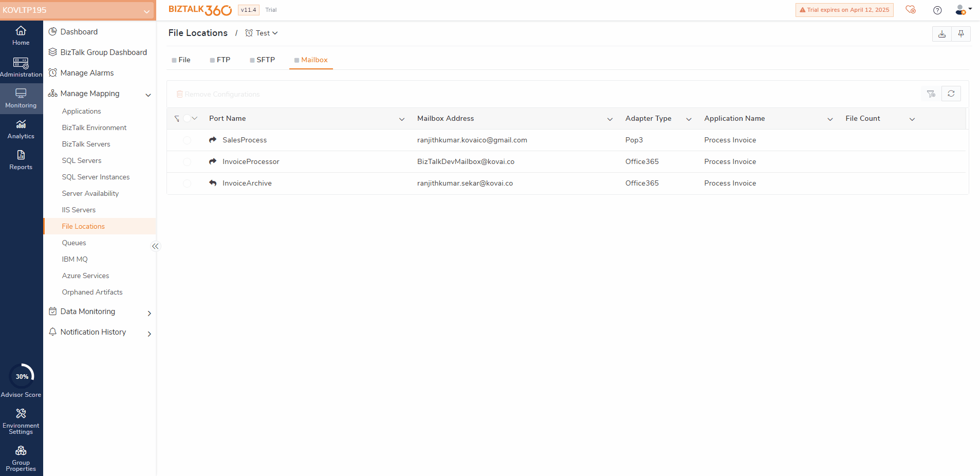This screenshot has height=476, width=980.
Task: Click the download icon at top right
Action: pyautogui.click(x=941, y=34)
